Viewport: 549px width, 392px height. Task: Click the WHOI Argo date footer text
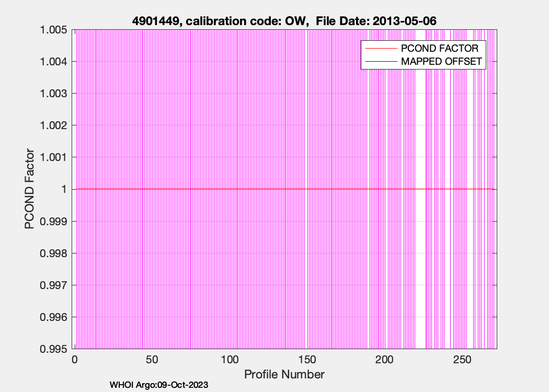[x=159, y=385]
